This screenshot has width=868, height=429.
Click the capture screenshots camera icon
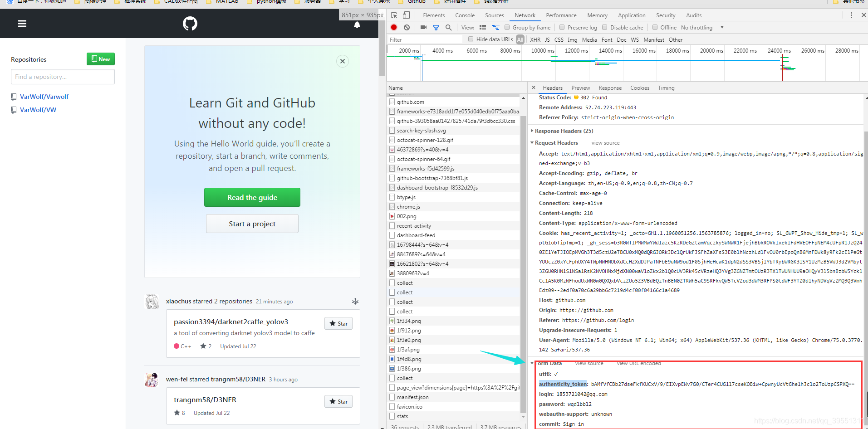(423, 28)
